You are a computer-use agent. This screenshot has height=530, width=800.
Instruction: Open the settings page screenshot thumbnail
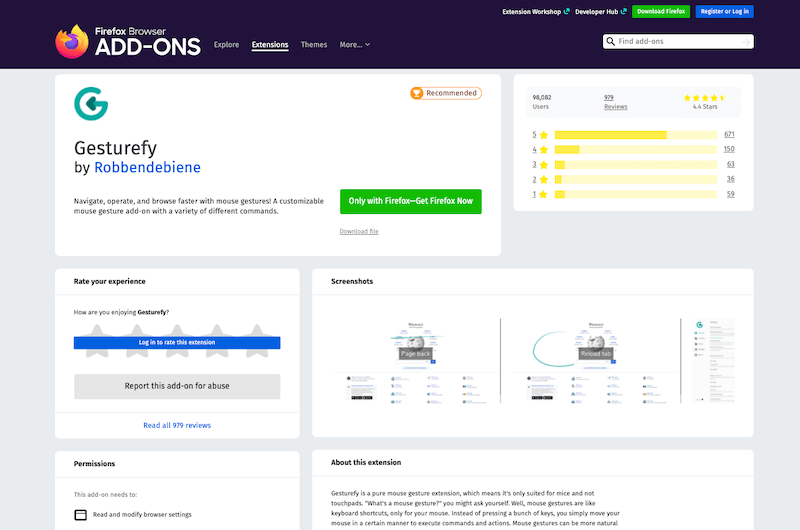713,361
